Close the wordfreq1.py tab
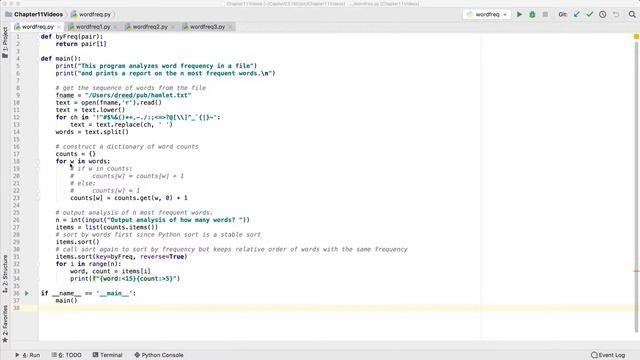 [x=116, y=27]
